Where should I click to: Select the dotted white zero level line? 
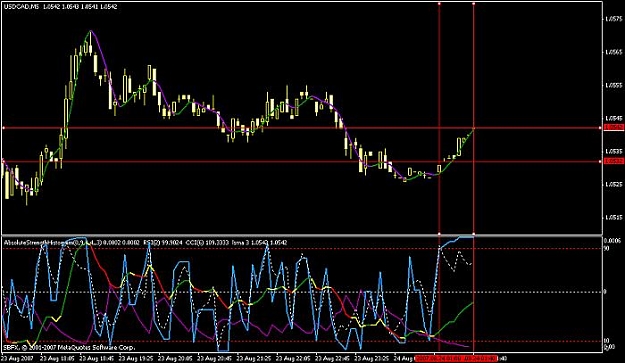[302, 292]
